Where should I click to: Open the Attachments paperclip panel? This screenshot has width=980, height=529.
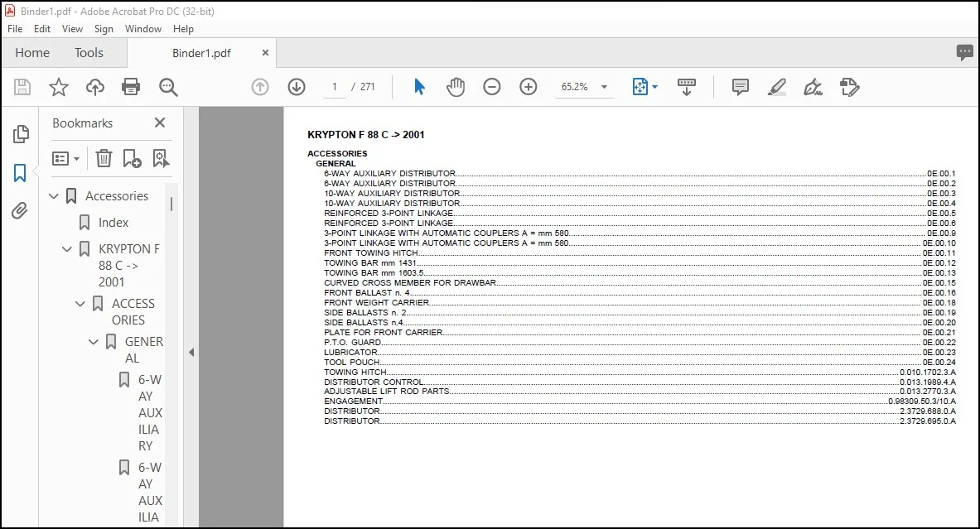19,211
